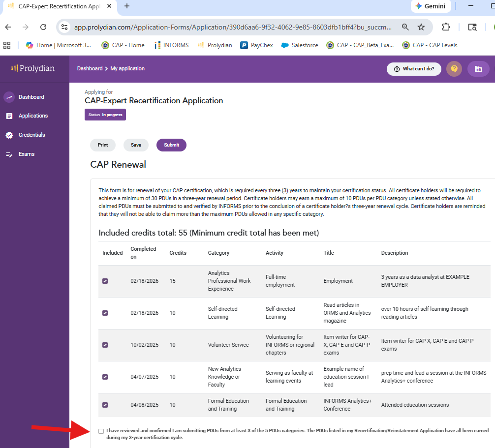This screenshot has width=495, height=448.
Task: Click the zoom magnifier icon in address bar
Action: tap(405, 27)
